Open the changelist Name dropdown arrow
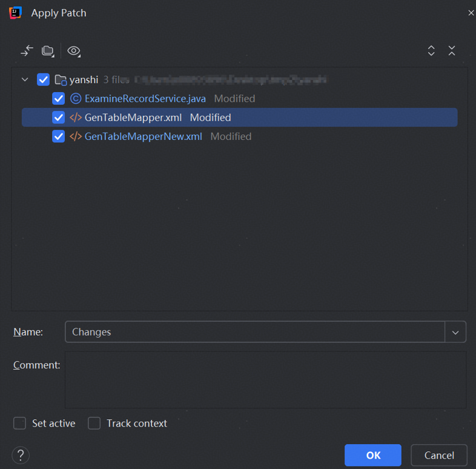This screenshot has height=469, width=476. pos(455,332)
